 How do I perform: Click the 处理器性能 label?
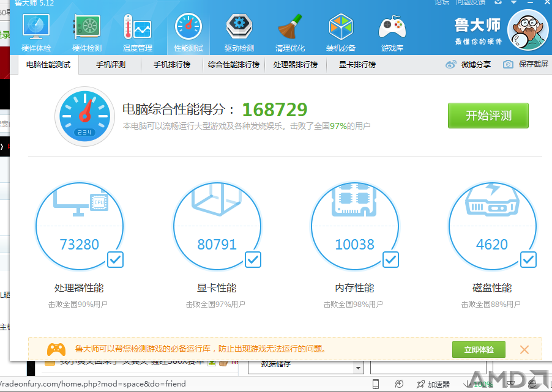79,288
